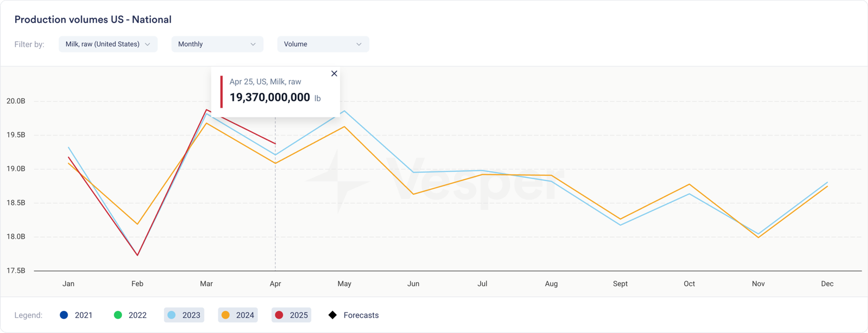Click the chevron arrow in Volume dropdown

[359, 44]
